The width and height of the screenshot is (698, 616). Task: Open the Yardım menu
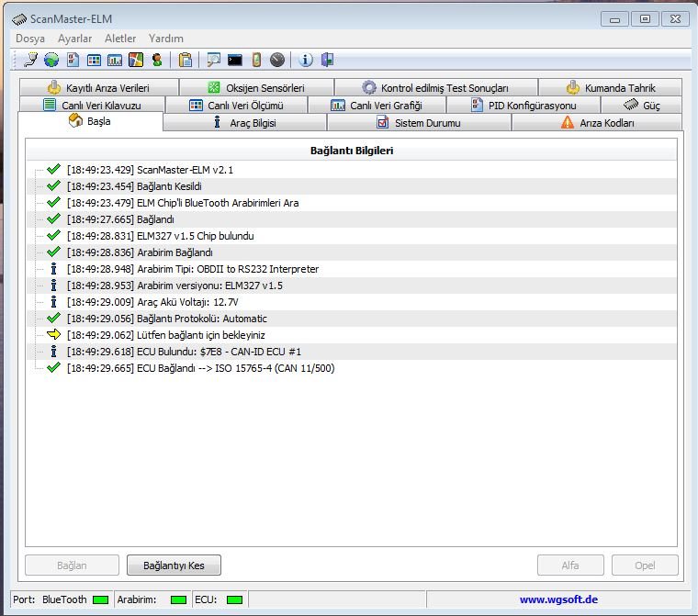166,39
